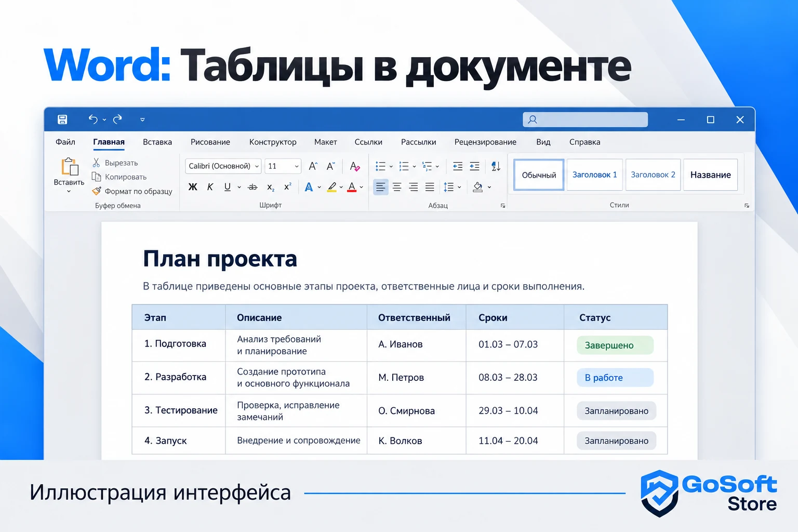
Task: Apply the Название style
Action: (711, 175)
